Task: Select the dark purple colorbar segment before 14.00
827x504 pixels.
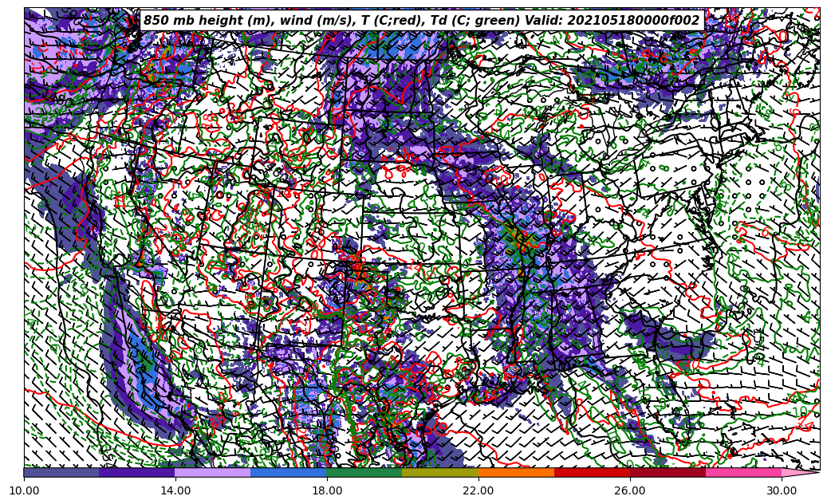Action: point(137,472)
